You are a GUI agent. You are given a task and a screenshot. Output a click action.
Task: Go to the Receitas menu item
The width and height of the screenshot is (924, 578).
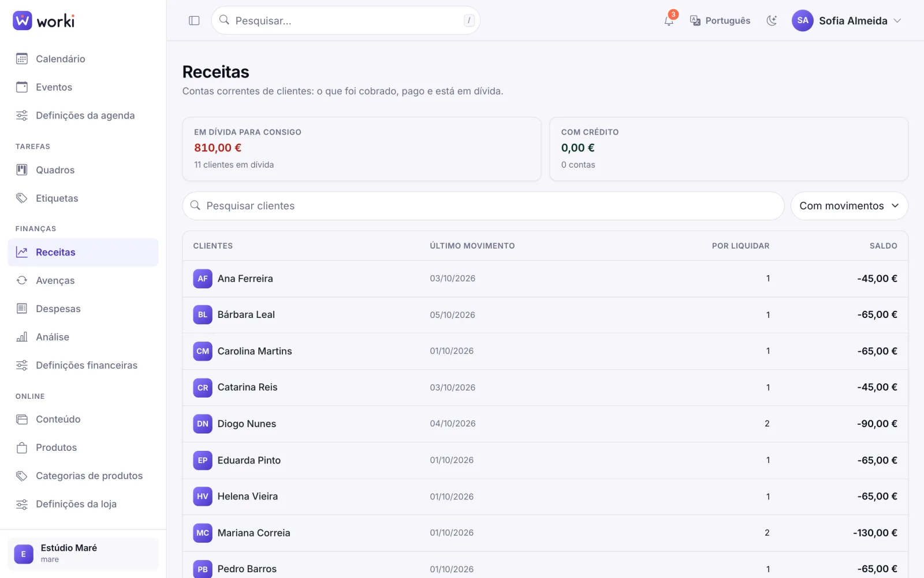pos(83,252)
